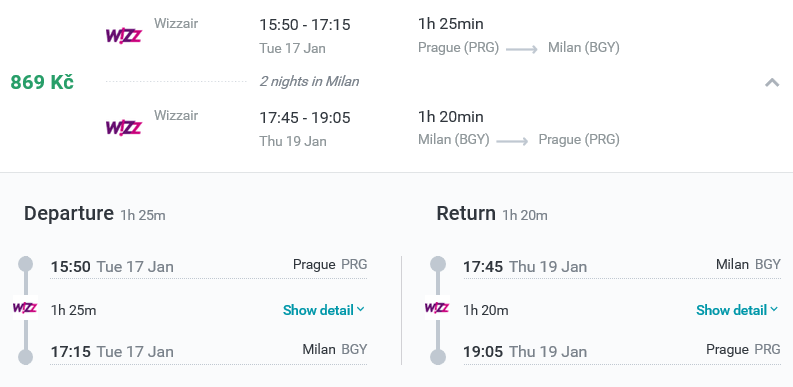This screenshot has height=387, width=793.
Task: Select the 869 Kč price
Action: pyautogui.click(x=42, y=82)
